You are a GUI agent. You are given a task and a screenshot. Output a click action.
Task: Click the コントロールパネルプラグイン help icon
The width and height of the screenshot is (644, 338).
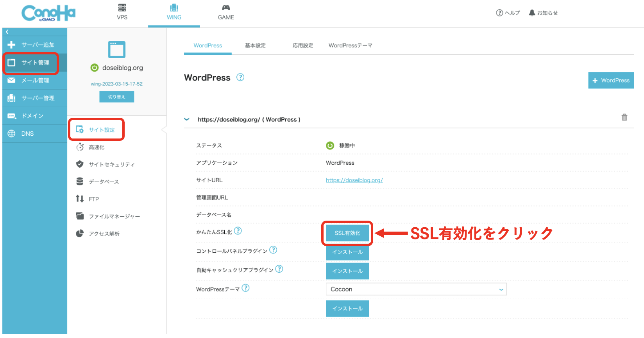tap(273, 250)
